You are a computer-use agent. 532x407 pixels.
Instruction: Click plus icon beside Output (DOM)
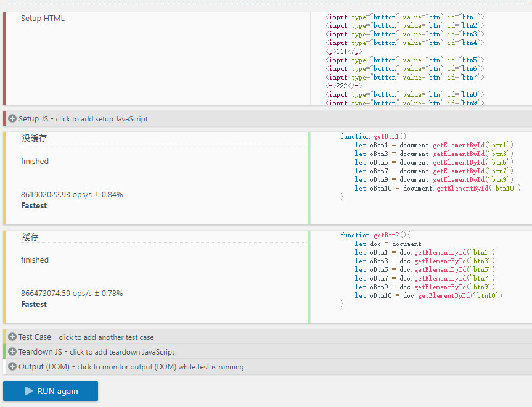coord(12,366)
